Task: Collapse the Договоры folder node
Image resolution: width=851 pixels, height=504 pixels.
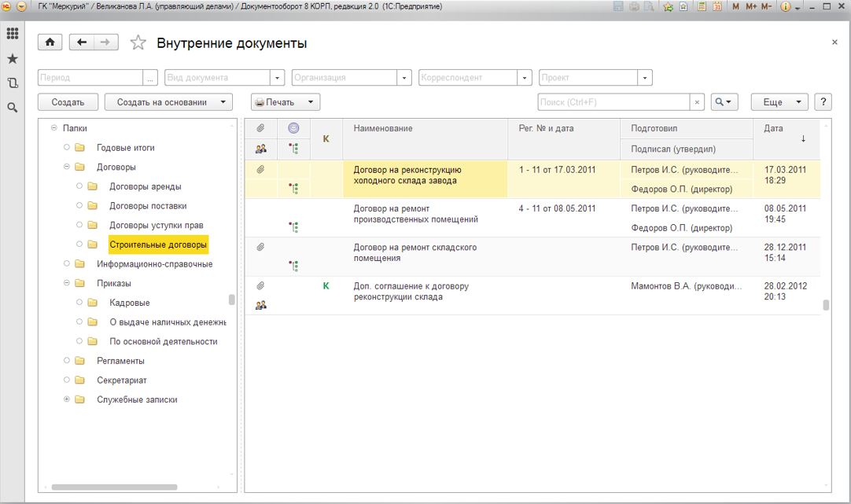Action: point(67,167)
